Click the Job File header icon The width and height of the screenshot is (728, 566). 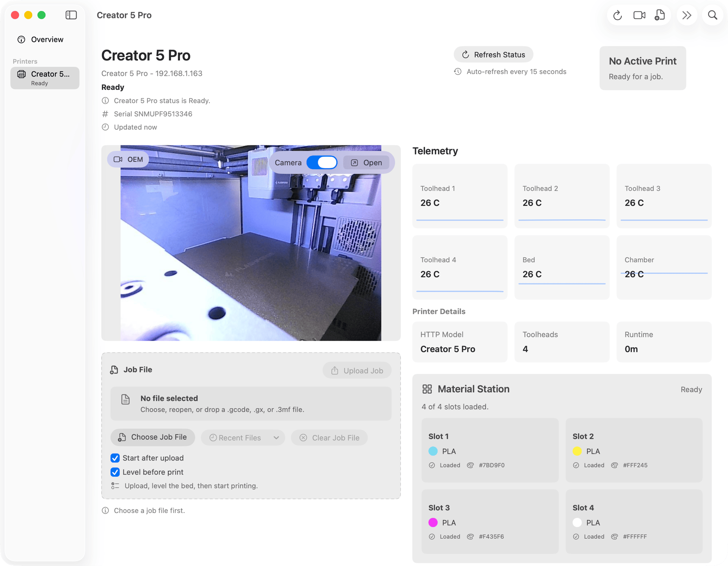coord(114,370)
